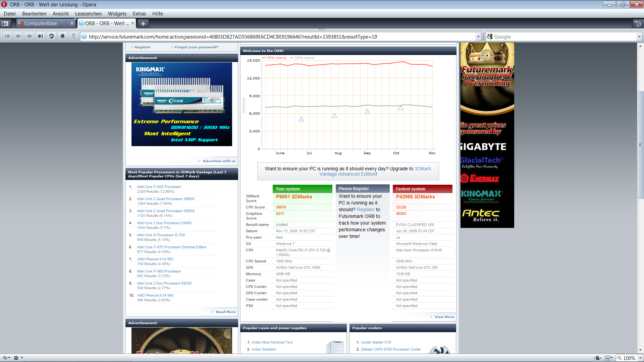
Task: Open a new tab with plus button
Action: 143,23
